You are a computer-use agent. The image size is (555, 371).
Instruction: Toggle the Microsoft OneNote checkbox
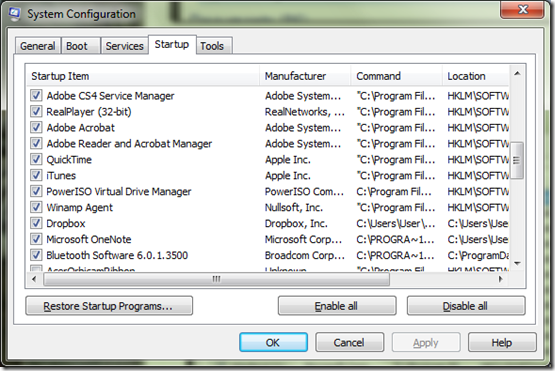[x=36, y=239]
